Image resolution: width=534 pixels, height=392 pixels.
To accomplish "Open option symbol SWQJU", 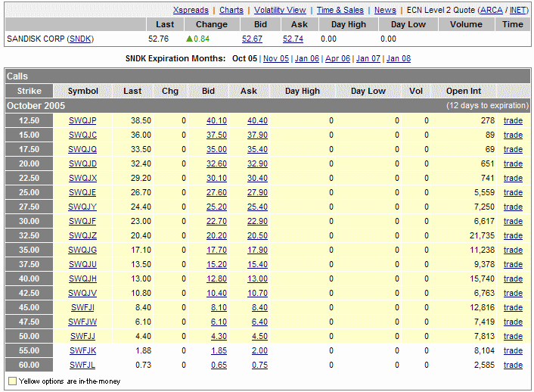I will pyautogui.click(x=82, y=264).
